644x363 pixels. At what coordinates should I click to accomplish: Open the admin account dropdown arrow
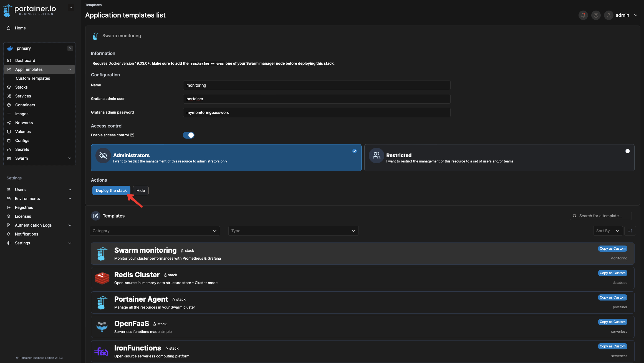point(636,15)
